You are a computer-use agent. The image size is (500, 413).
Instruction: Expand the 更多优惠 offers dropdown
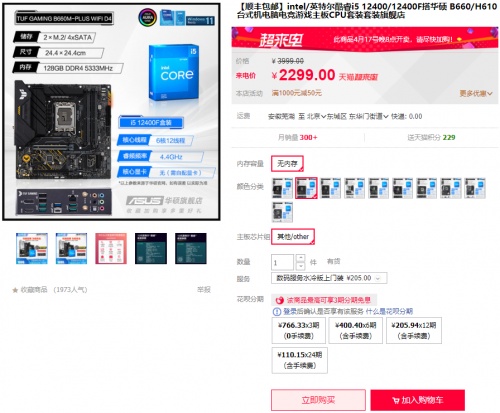(x=476, y=93)
